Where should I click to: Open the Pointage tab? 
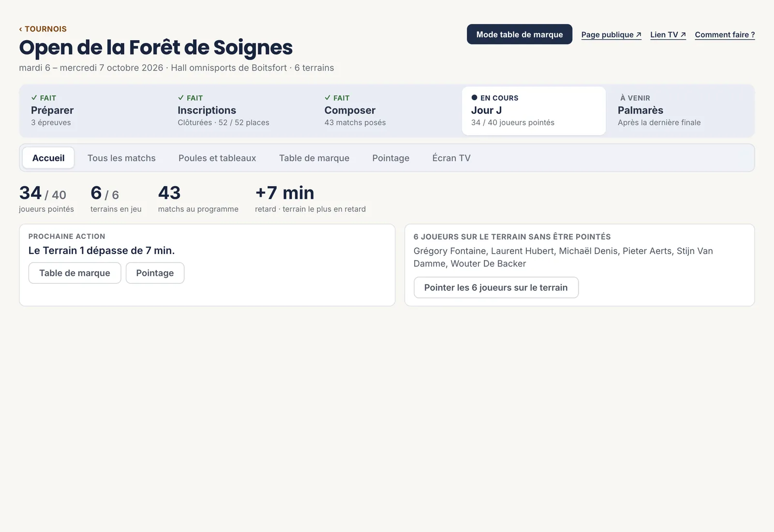(391, 158)
